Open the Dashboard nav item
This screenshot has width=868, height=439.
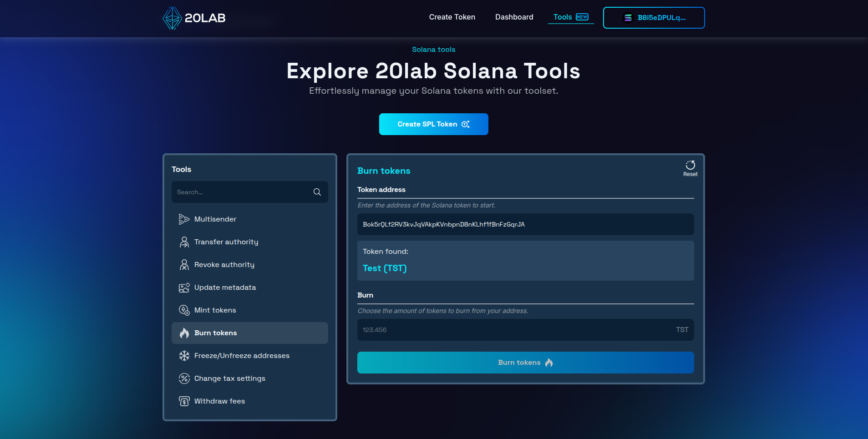[x=514, y=17]
